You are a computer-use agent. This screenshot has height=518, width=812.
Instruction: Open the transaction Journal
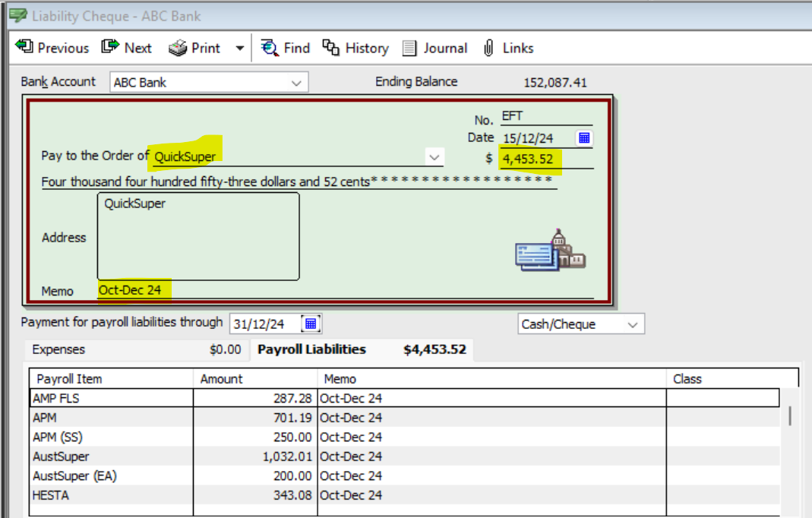(x=435, y=48)
